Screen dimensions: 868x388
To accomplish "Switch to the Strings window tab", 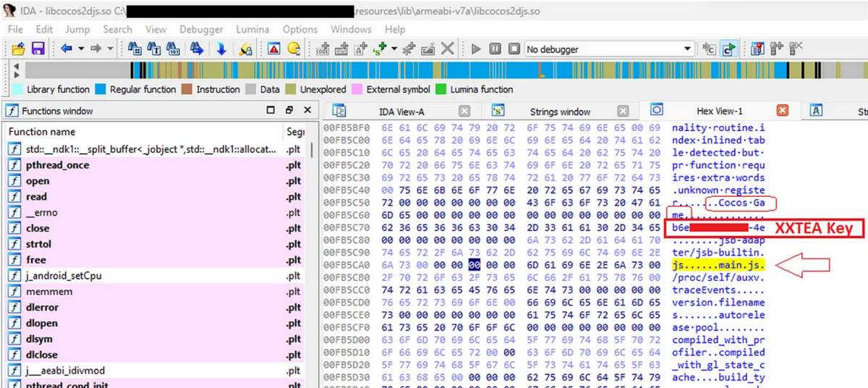I will click(x=560, y=111).
